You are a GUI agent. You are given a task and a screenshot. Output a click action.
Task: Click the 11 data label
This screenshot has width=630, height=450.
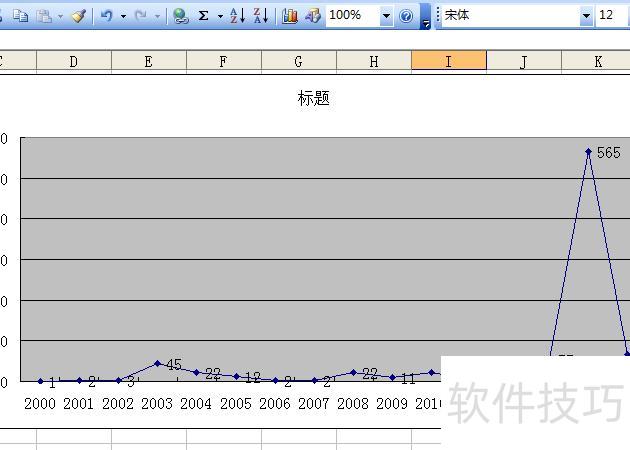pyautogui.click(x=408, y=379)
